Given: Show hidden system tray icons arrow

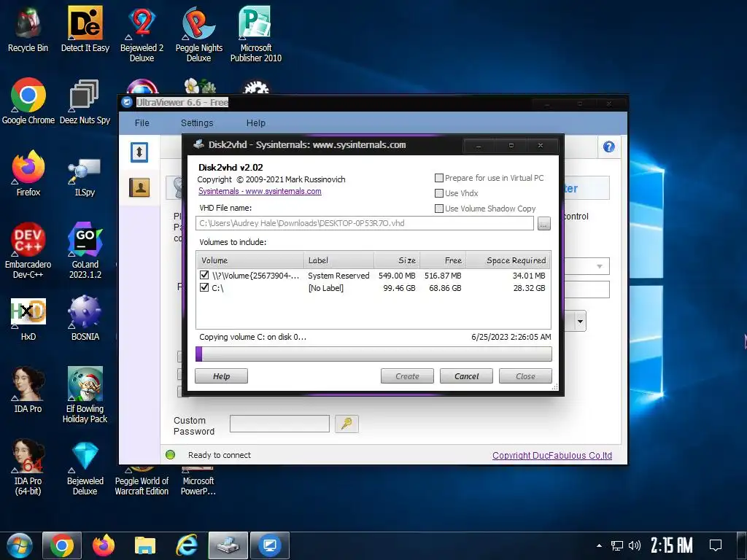Looking at the screenshot, I should [600, 545].
